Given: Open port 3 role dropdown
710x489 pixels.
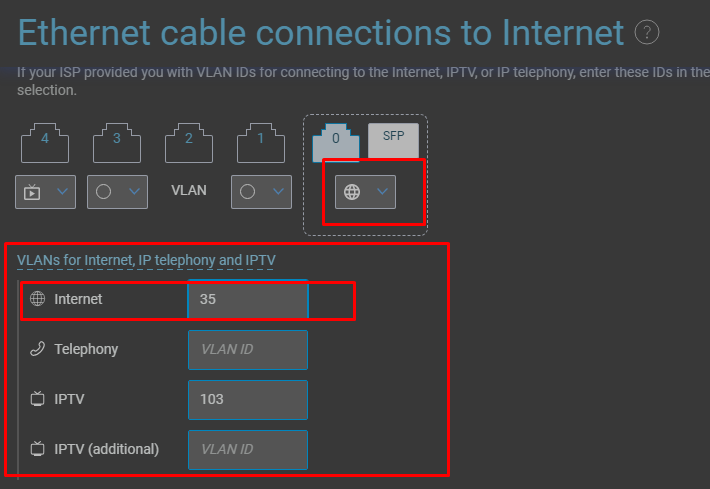Looking at the screenshot, I should [117, 192].
